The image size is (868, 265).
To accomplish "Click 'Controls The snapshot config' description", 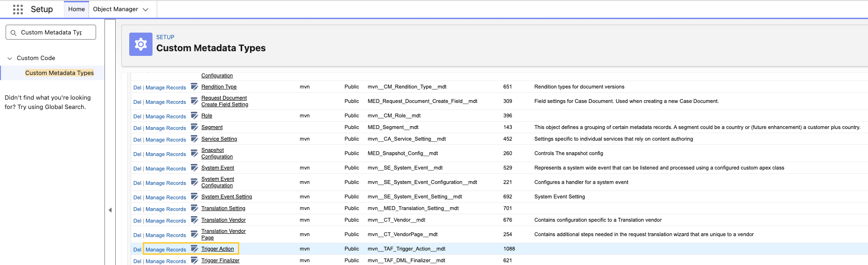I will pos(569,154).
